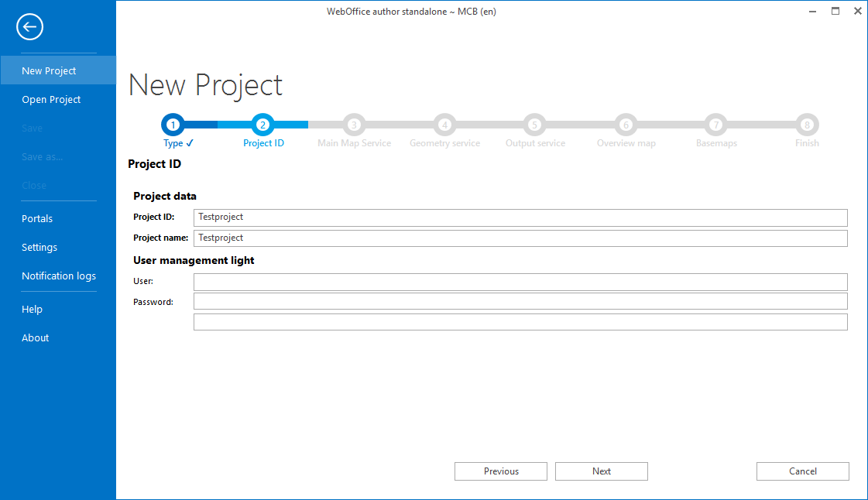This screenshot has height=500, width=868.
Task: Click the Next button
Action: point(601,471)
